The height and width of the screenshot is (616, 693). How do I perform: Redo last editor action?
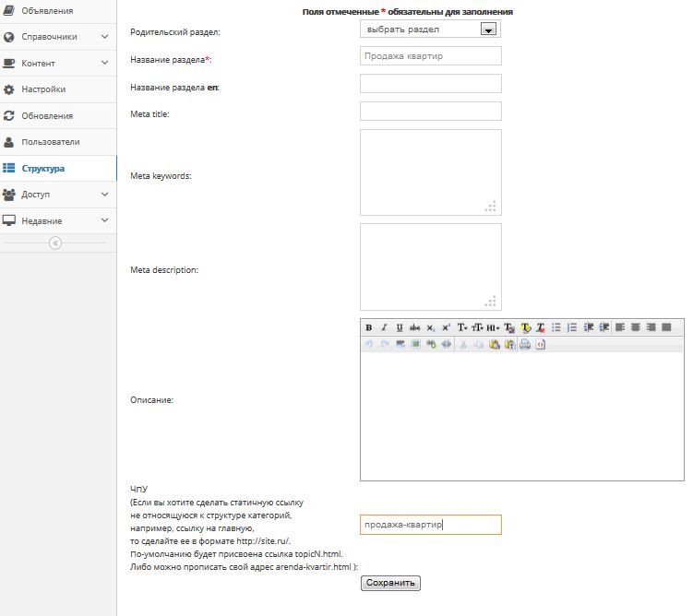pos(385,345)
